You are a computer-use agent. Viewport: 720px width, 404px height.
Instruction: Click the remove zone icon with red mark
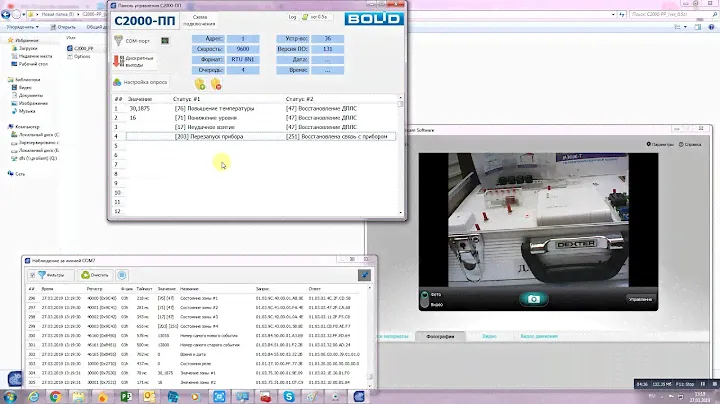[x=215, y=84]
